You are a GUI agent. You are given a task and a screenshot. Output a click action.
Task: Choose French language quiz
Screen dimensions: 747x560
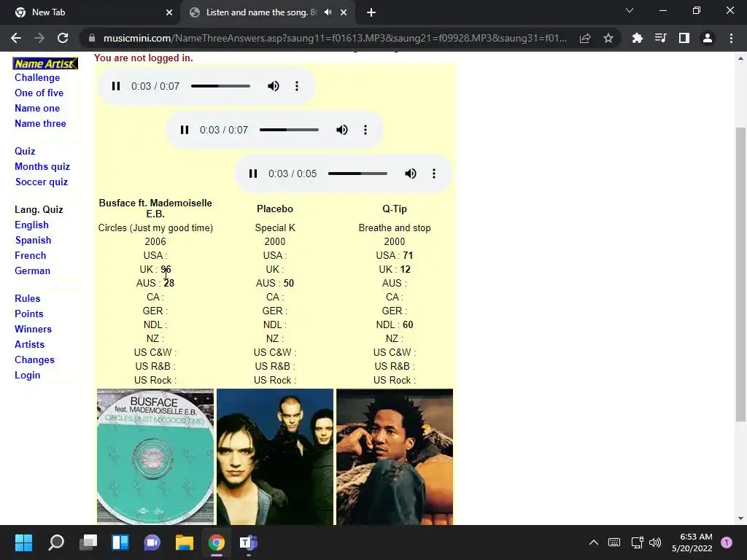(x=31, y=255)
